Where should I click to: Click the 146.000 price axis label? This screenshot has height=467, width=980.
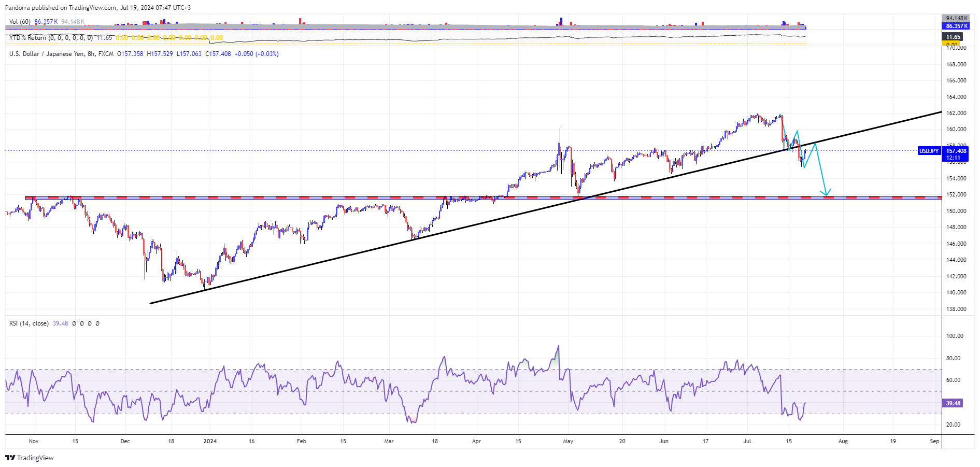(956, 244)
